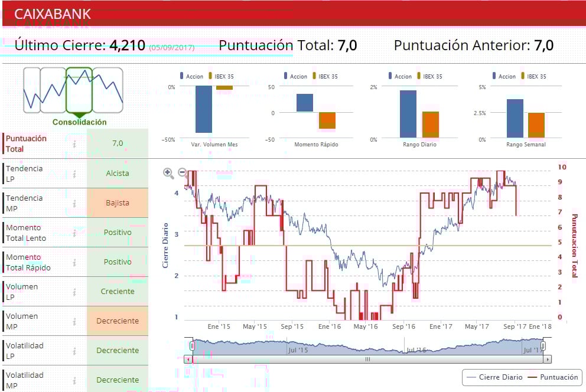586x392 pixels.
Task: Click the navigator scrollbar thumb grip
Action: [368, 360]
